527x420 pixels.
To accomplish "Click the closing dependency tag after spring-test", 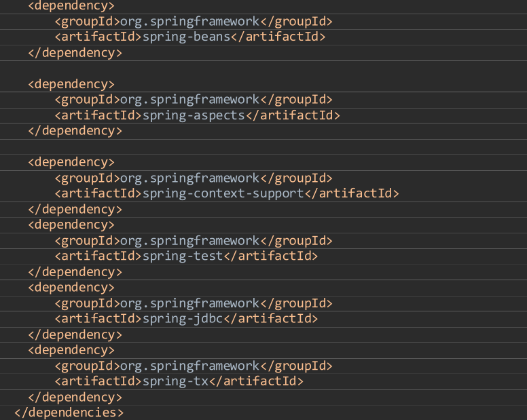I will [x=75, y=272].
